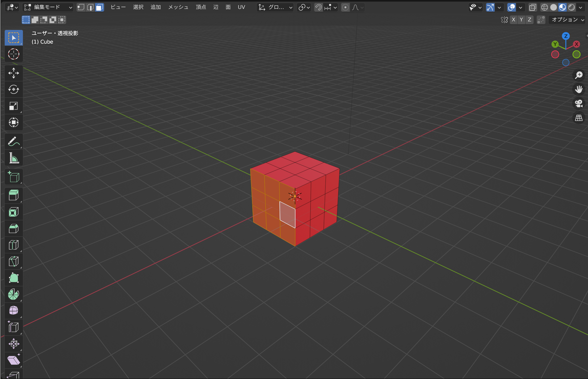This screenshot has width=588, height=379.
Task: Enable edge select mode
Action: pyautogui.click(x=90, y=7)
